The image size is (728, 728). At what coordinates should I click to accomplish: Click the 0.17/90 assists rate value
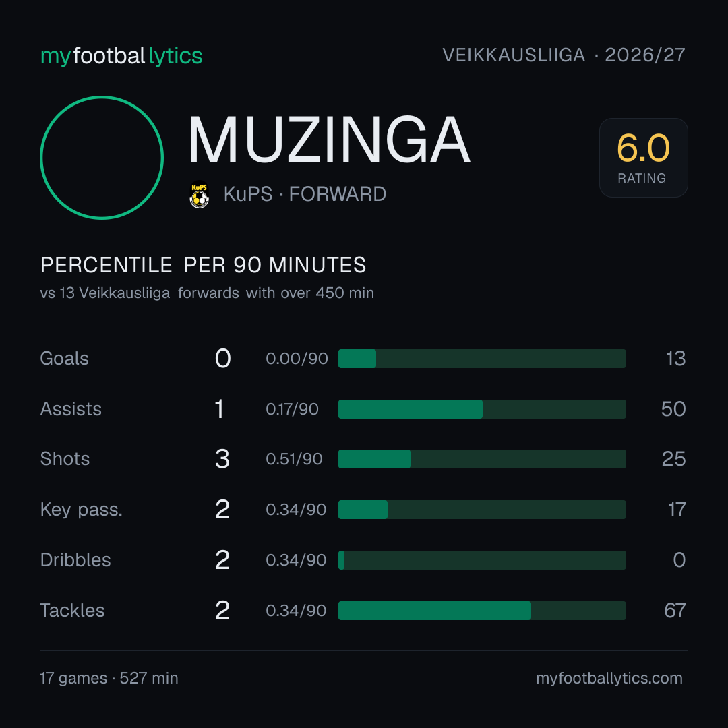tap(292, 409)
